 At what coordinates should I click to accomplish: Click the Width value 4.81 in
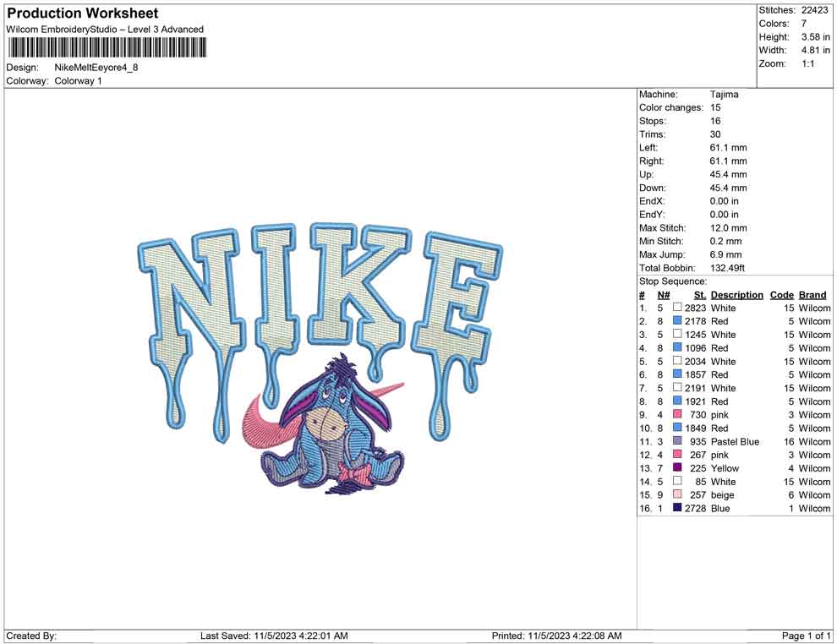[x=816, y=50]
